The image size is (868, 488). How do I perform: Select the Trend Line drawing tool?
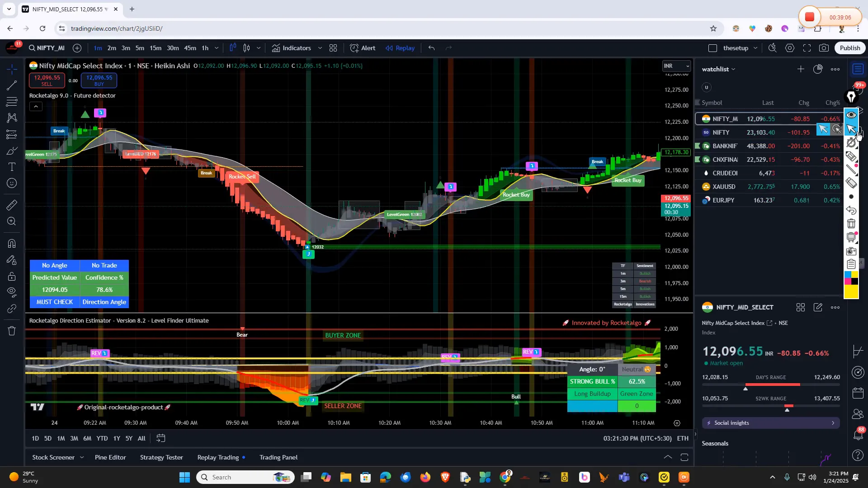point(11,86)
